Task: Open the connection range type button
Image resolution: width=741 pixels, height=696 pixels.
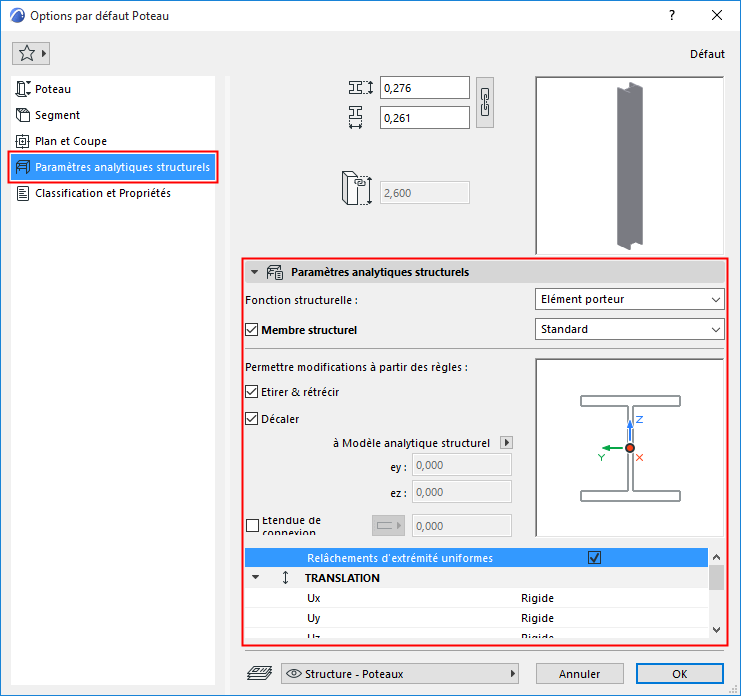Action: pos(388,525)
